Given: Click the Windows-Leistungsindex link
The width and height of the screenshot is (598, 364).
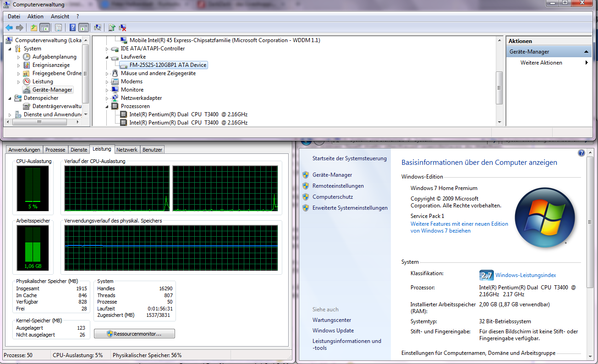Looking at the screenshot, I should [526, 275].
